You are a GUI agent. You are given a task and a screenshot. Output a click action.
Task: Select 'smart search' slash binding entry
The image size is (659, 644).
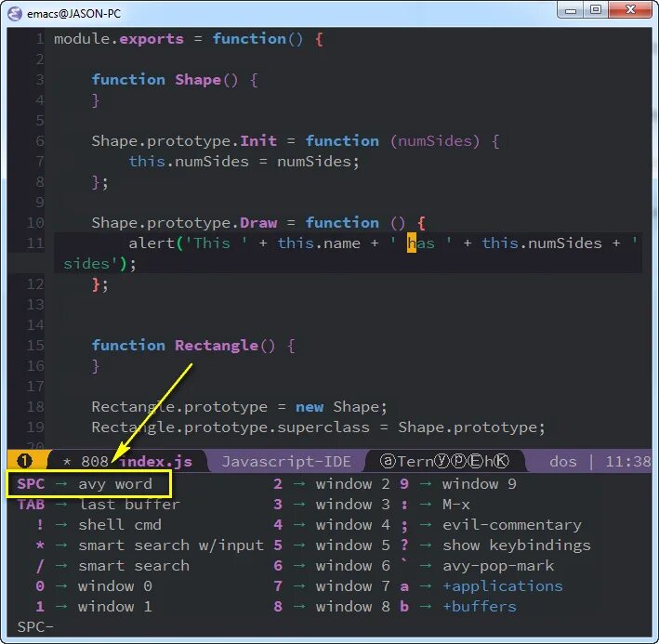coord(112,565)
